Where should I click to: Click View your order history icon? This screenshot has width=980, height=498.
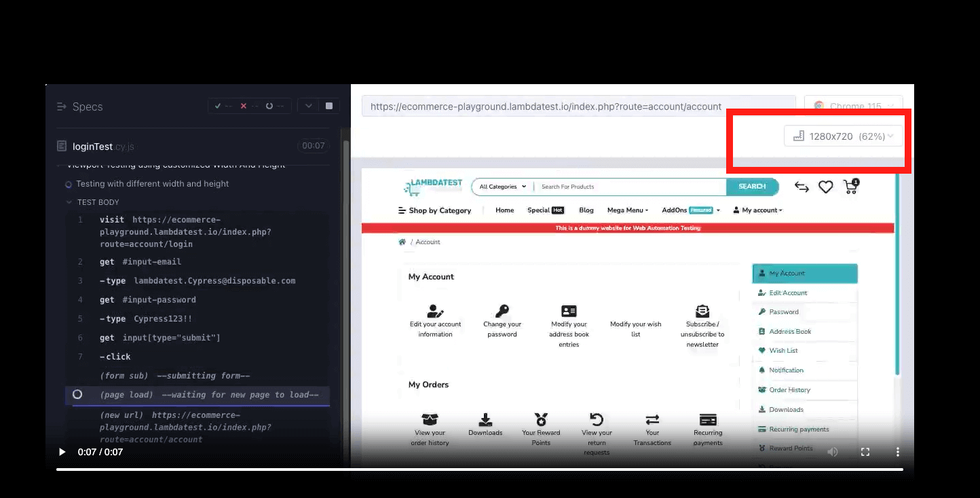(430, 419)
